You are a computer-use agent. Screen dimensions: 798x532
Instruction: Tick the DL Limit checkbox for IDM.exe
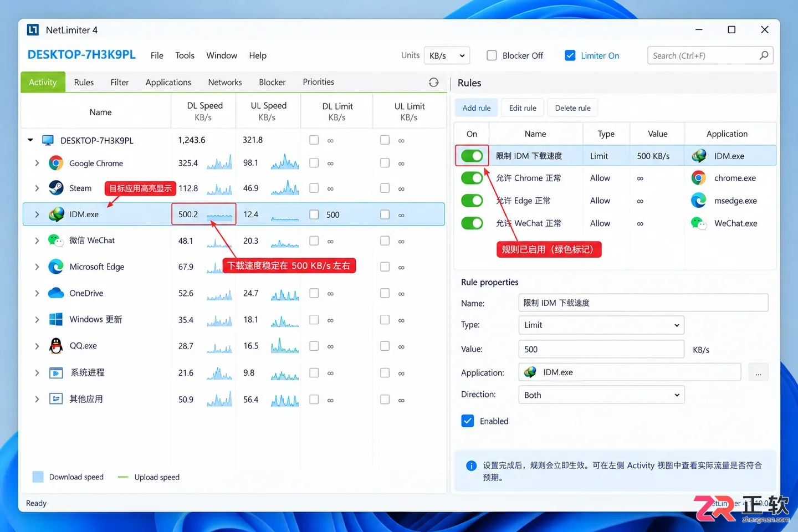click(314, 214)
